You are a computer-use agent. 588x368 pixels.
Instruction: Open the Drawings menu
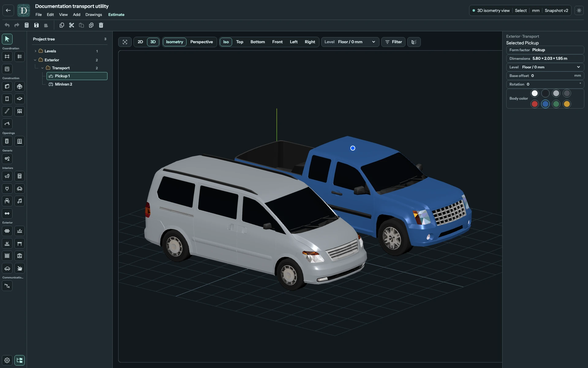(94, 15)
